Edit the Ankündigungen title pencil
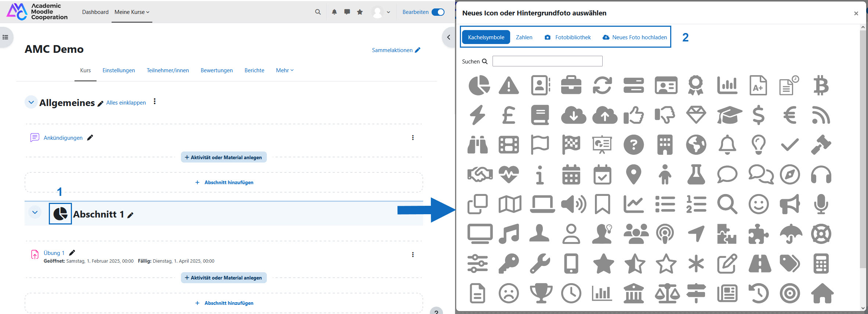This screenshot has height=314, width=868. pyautogui.click(x=90, y=138)
